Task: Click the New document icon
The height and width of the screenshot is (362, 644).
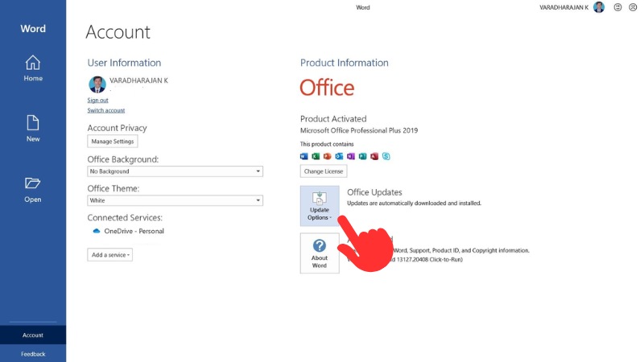Action: point(33,128)
